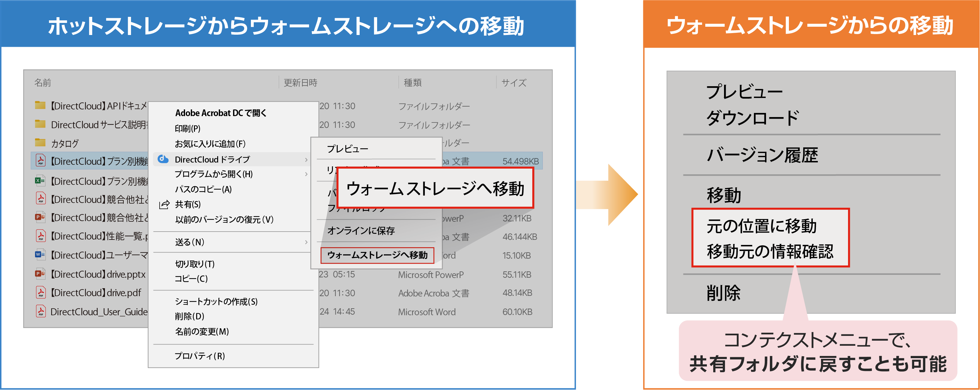Open バージョン履歴 in the warm storage menu
The image size is (980, 390).
762,155
